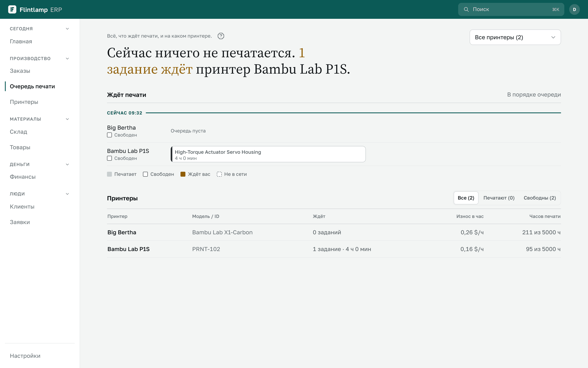The width and height of the screenshot is (588, 368).
Task: Click 'В порядке очереди' sort label
Action: 534,95
